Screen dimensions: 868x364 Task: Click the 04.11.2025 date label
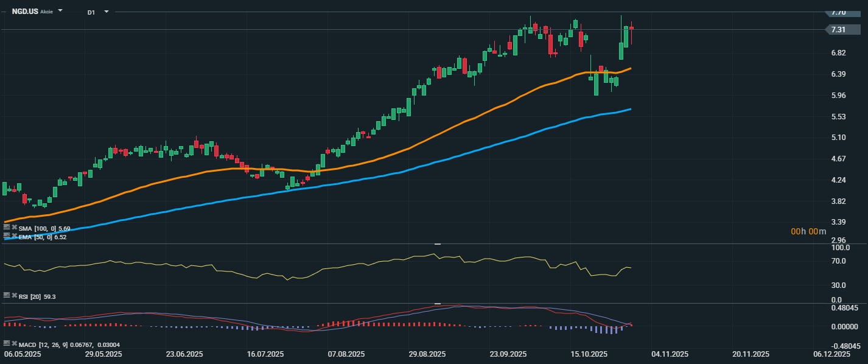click(670, 354)
